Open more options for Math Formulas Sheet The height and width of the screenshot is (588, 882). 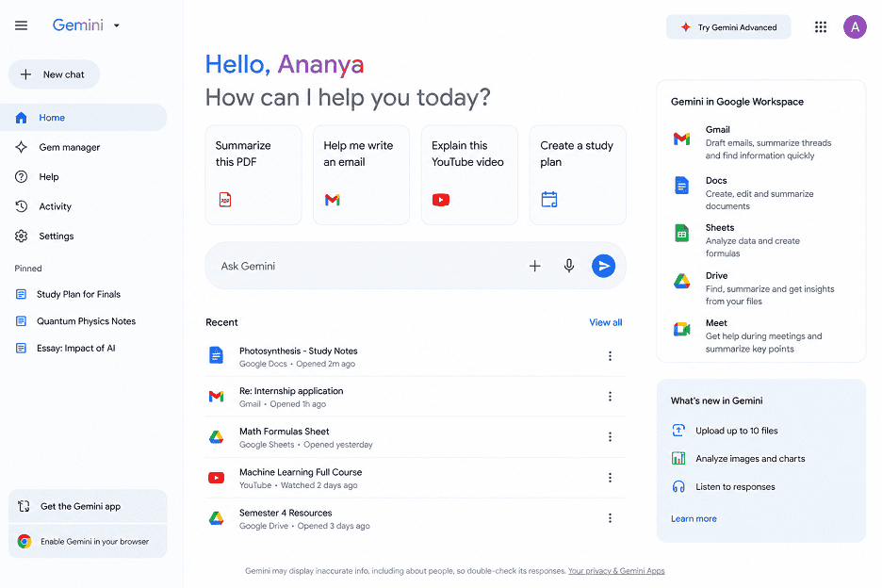tap(610, 437)
